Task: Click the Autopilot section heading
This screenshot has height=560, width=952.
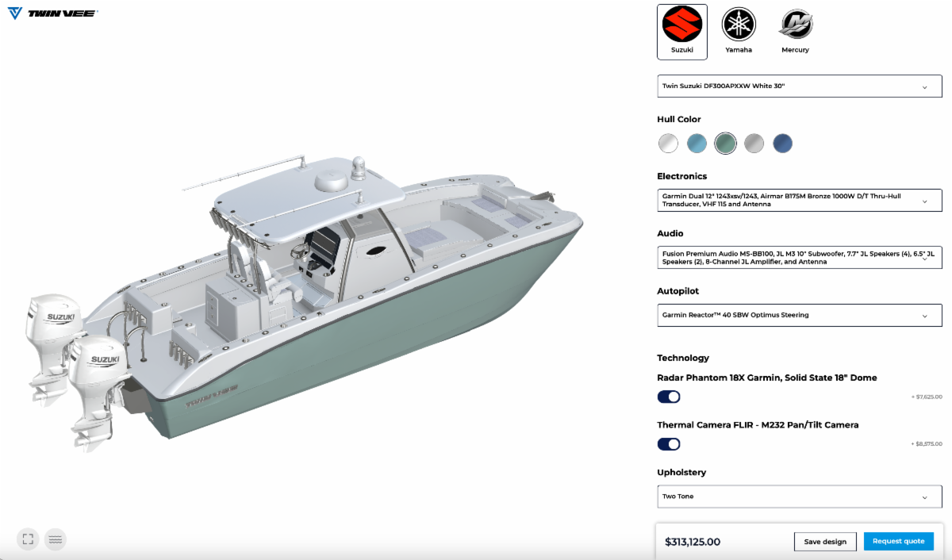Action: coord(678,291)
